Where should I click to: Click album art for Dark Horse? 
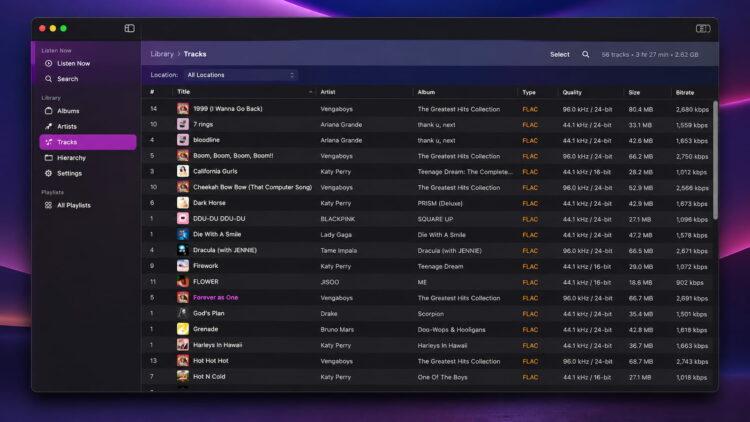pyautogui.click(x=183, y=203)
